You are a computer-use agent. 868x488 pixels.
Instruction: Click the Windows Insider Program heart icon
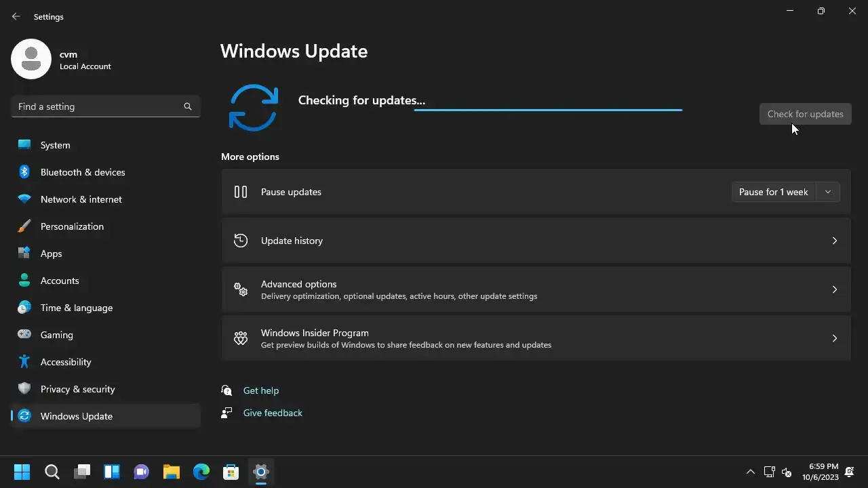241,338
